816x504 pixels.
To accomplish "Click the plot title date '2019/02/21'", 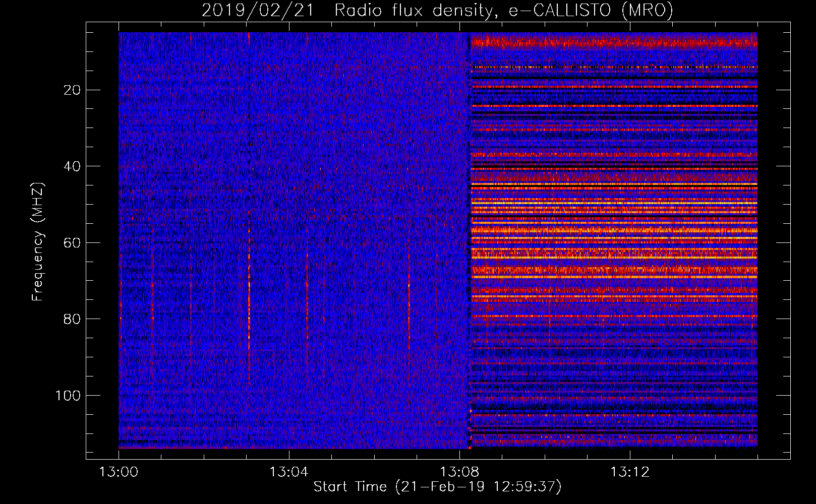I will 257,11.
